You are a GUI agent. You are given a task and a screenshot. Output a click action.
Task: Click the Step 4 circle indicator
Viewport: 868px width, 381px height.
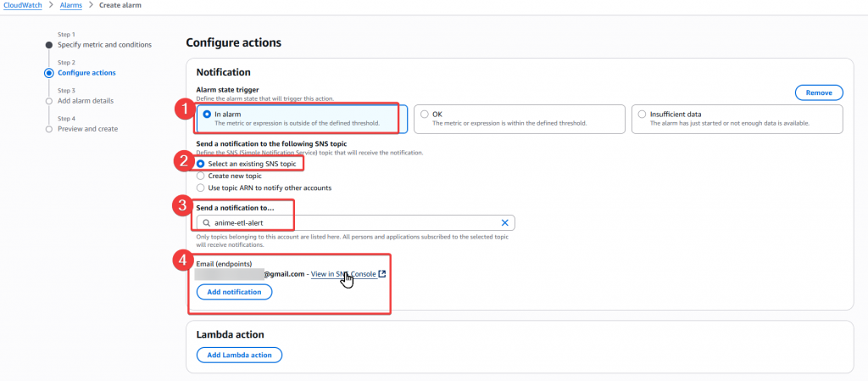pyautogui.click(x=49, y=129)
